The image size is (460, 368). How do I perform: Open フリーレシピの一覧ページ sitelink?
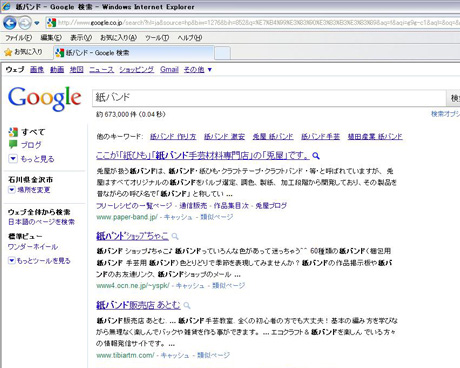click(x=134, y=206)
